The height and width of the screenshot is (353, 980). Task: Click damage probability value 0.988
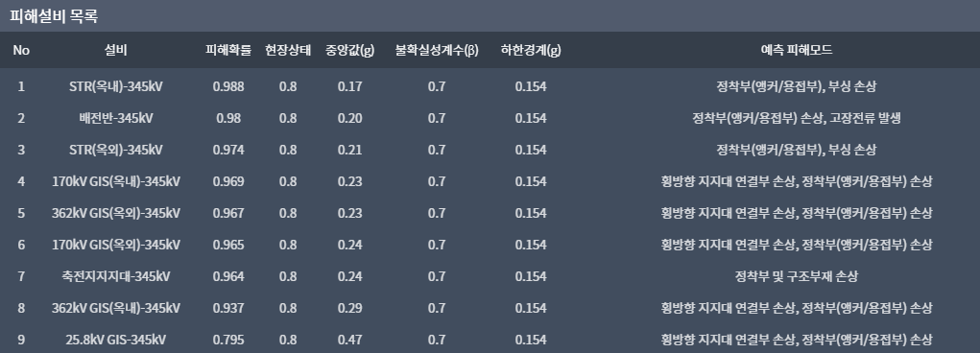click(x=228, y=86)
